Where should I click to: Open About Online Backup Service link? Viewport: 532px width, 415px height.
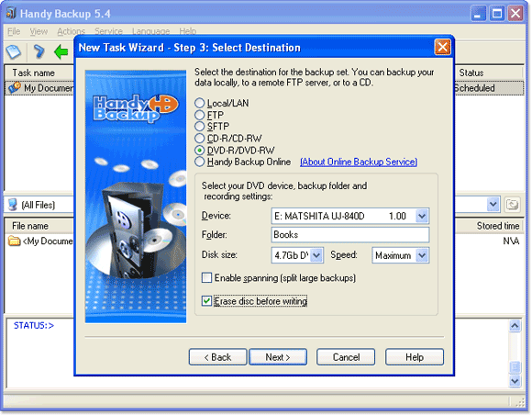pyautogui.click(x=359, y=162)
